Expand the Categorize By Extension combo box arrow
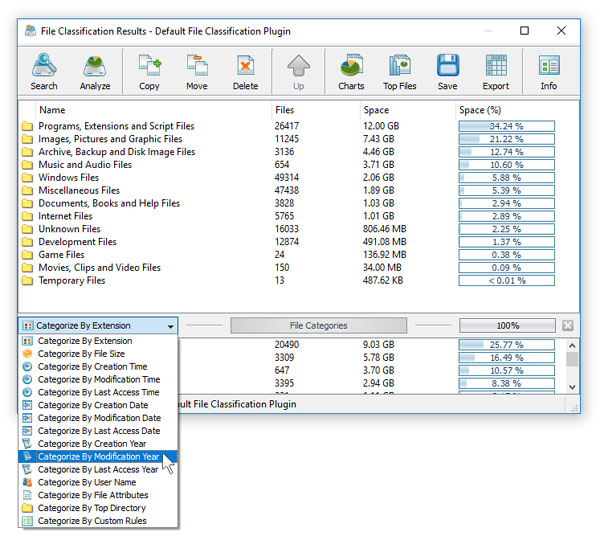Screen dimensions: 600x536 pos(171,326)
